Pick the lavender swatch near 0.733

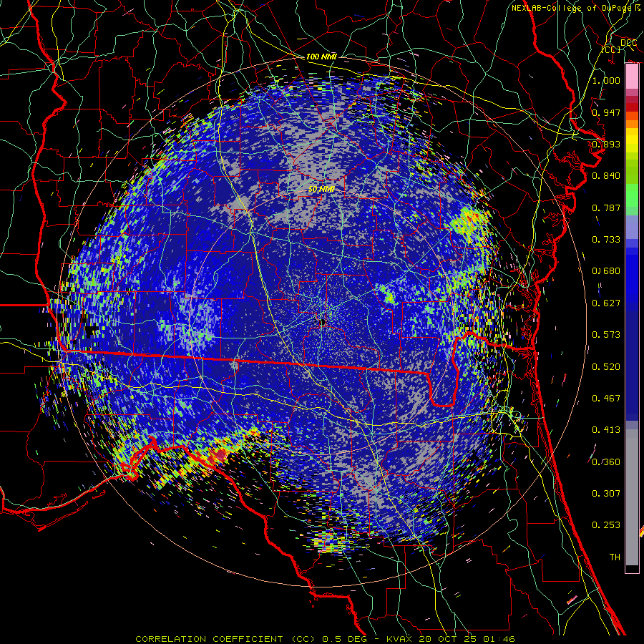[632, 227]
